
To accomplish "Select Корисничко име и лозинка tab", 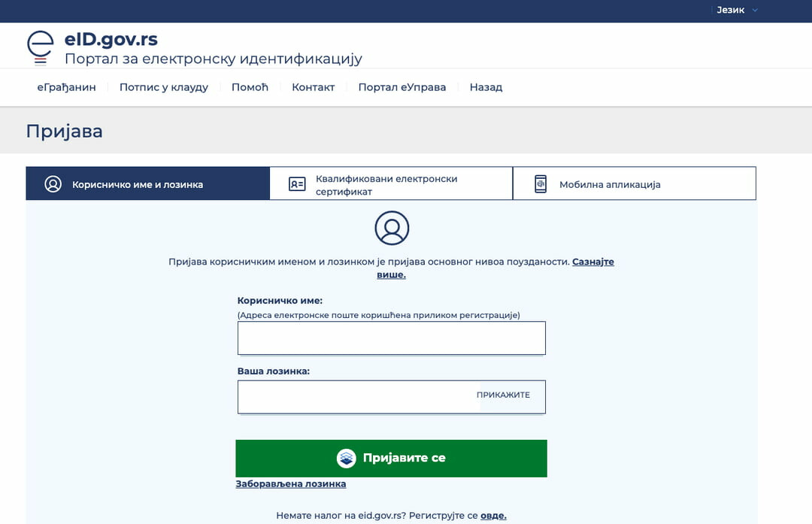I will (x=138, y=184).
